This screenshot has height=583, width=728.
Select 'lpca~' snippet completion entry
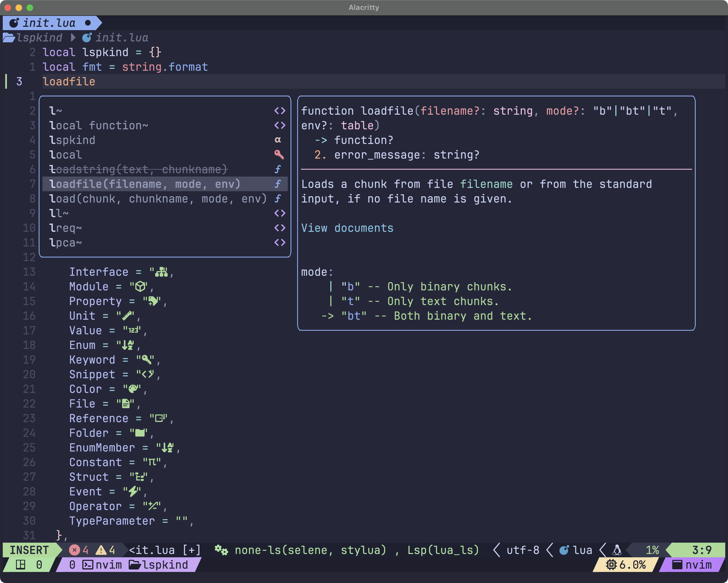click(x=165, y=243)
